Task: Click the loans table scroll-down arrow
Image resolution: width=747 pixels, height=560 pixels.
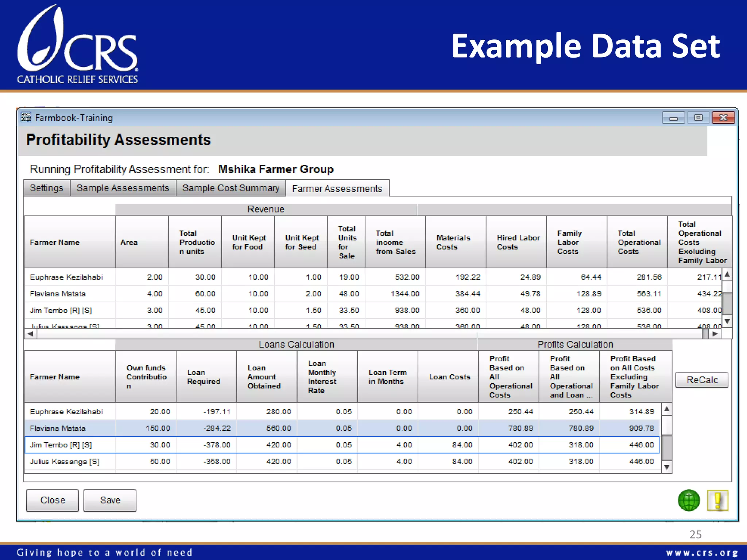Action: pos(667,467)
